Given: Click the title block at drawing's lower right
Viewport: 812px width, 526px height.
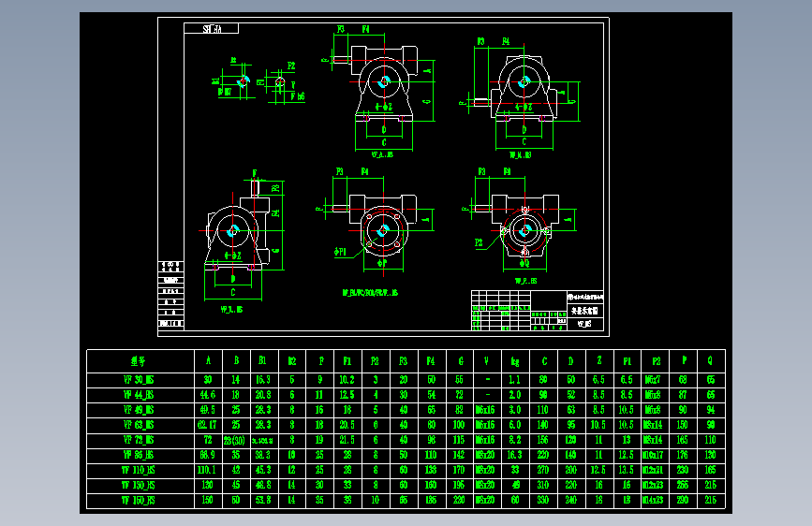Looking at the screenshot, I should tap(537, 310).
